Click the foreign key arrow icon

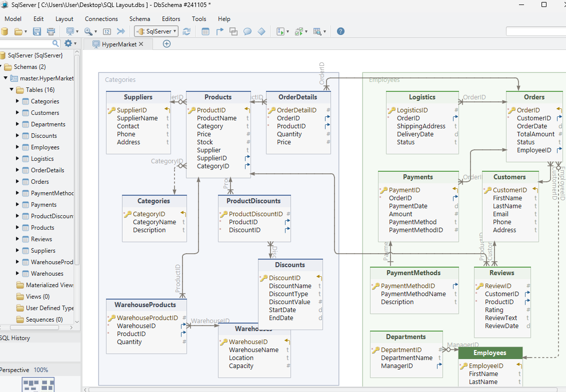click(219, 31)
